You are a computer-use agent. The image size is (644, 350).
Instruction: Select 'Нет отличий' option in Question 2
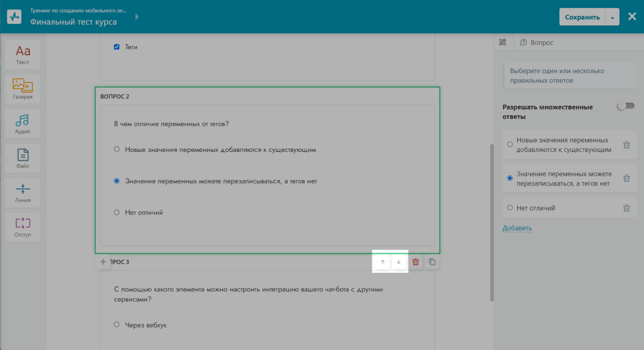pos(116,213)
